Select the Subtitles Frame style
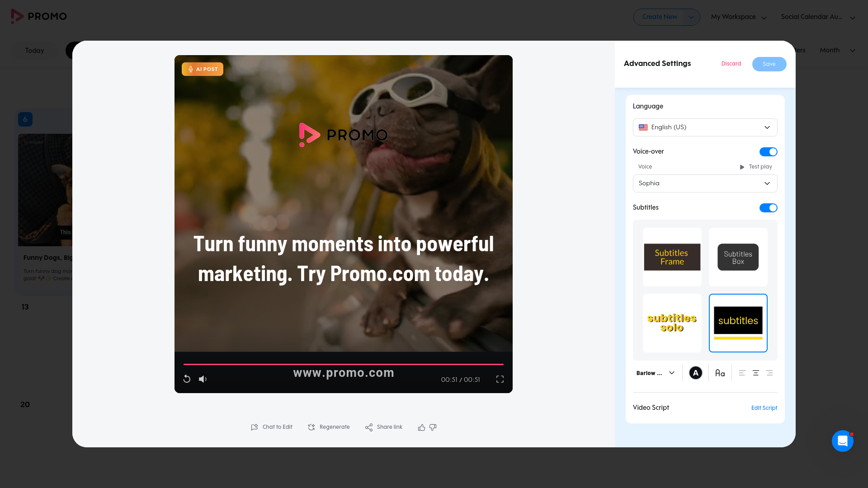 tap(672, 257)
